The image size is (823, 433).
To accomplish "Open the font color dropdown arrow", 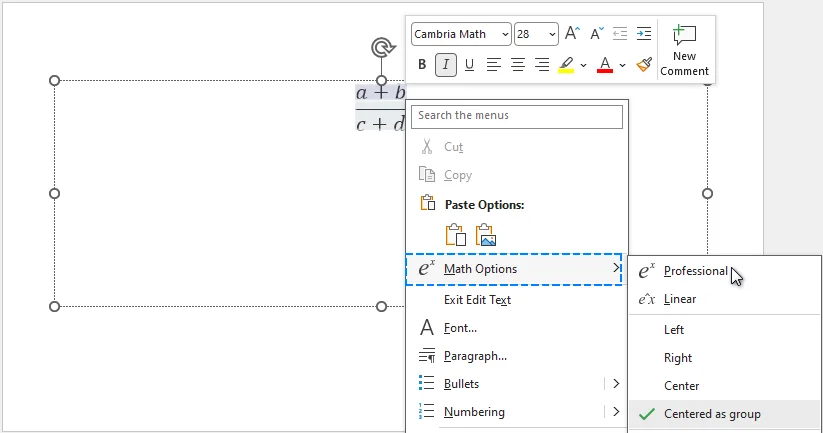I will (x=622, y=65).
